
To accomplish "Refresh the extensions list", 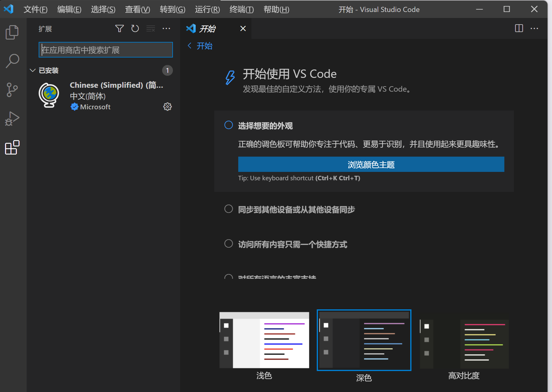I will (x=135, y=28).
